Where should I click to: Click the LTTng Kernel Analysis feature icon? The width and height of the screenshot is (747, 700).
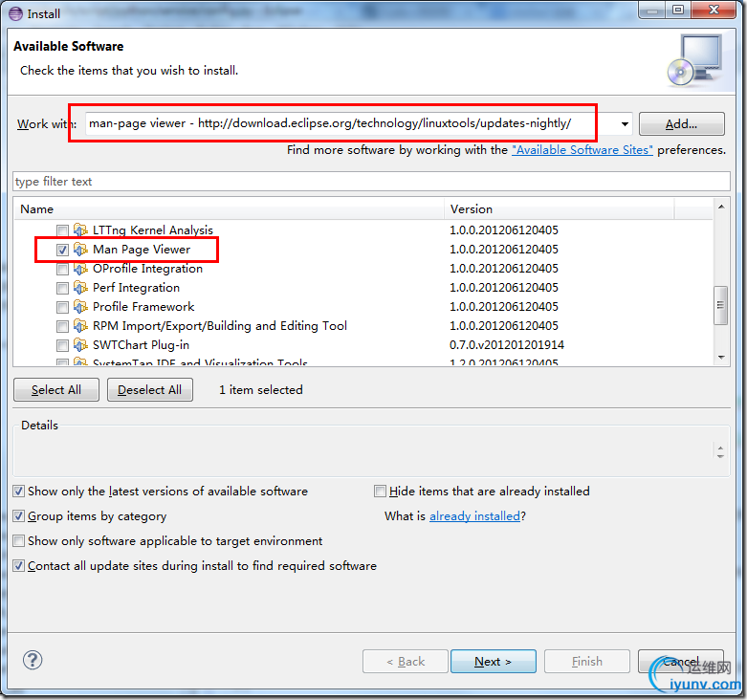point(80,230)
